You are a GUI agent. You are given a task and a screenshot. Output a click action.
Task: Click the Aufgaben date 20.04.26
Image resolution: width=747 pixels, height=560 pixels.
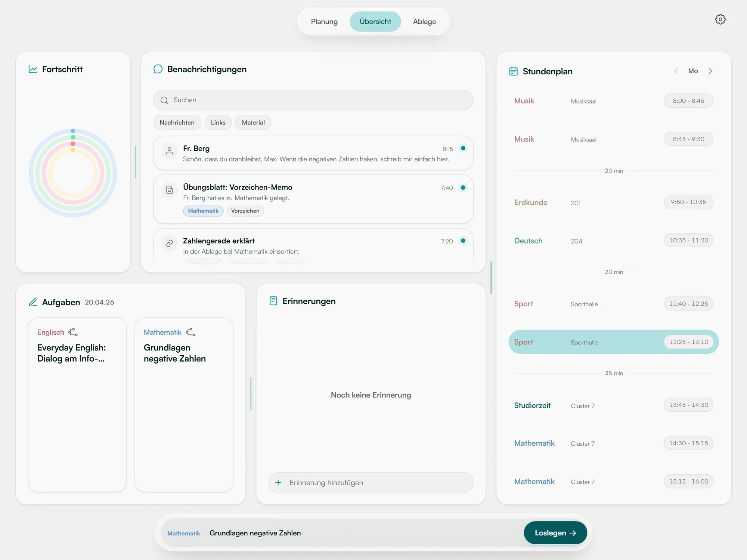[x=99, y=302]
